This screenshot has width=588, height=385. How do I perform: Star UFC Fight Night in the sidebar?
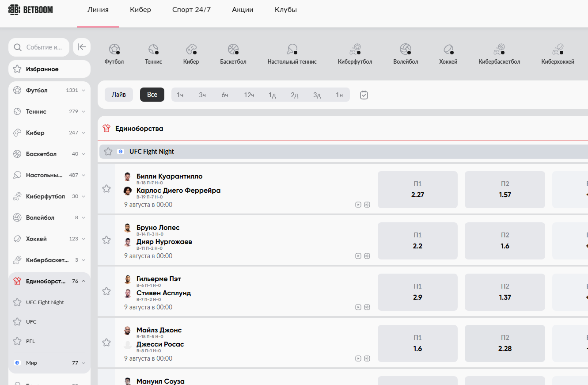(x=17, y=302)
